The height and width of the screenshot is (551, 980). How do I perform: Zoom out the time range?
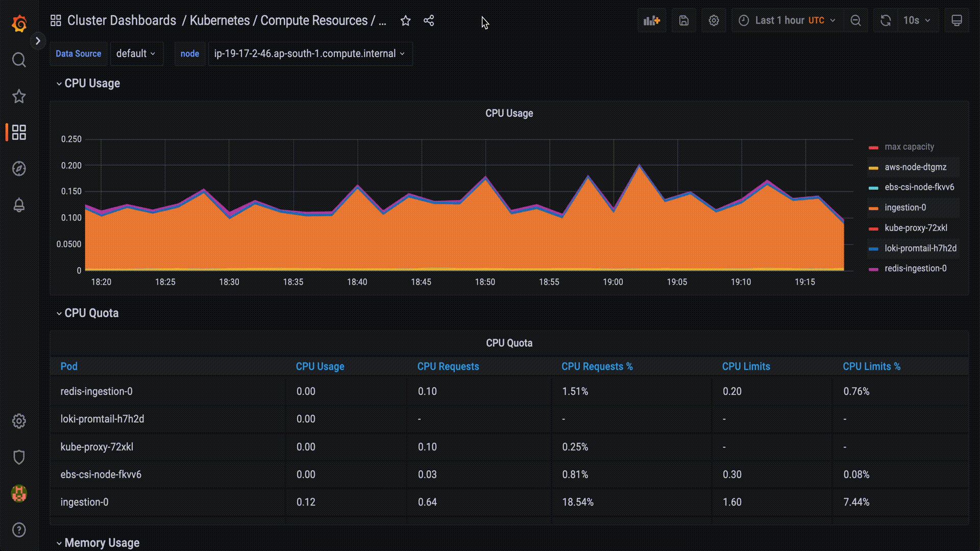[856, 20]
